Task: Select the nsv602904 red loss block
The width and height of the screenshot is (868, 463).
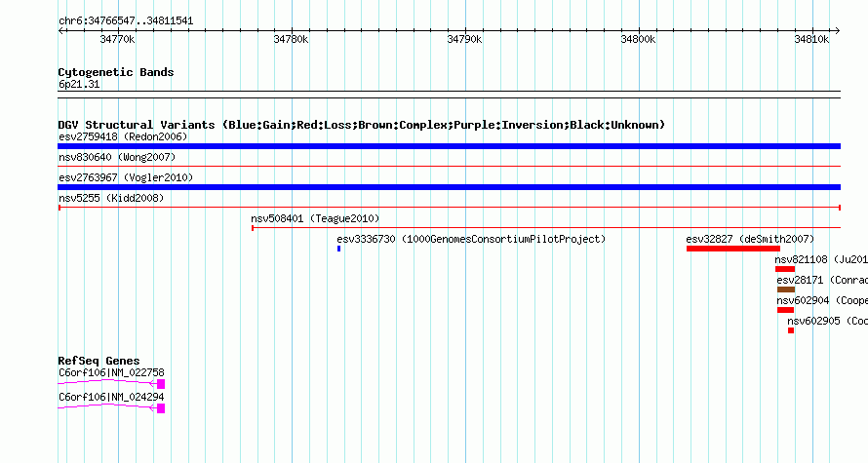Action: 785,310
